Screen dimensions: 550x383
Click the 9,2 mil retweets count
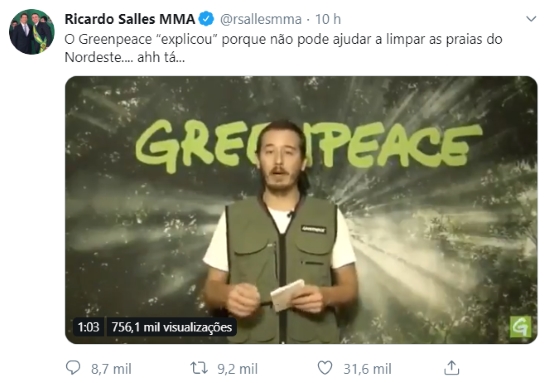[237, 369]
